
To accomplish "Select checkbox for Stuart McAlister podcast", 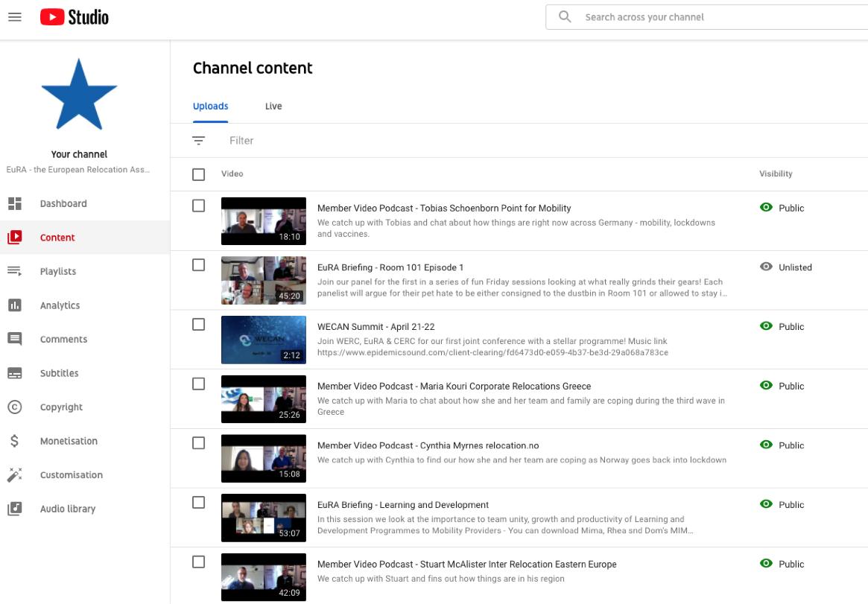I will 198,562.
